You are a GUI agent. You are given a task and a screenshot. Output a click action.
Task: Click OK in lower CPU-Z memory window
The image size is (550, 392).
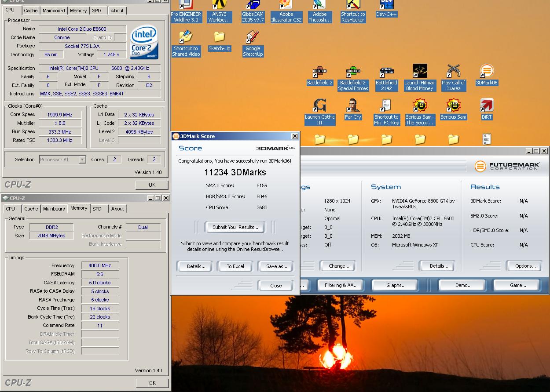tap(152, 383)
